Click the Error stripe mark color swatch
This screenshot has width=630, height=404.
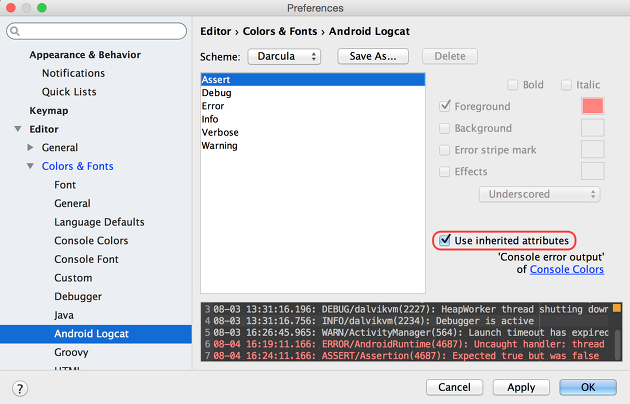pos(593,149)
